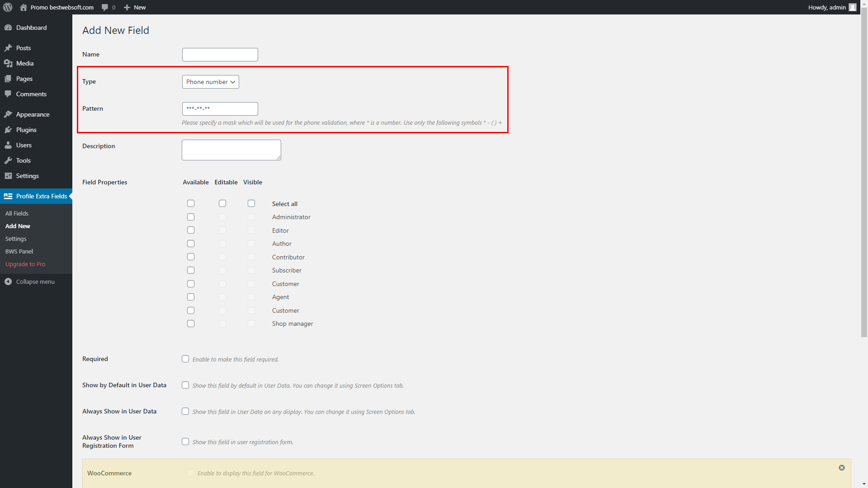The width and height of the screenshot is (868, 488).
Task: Check Select all under Available column
Action: tap(191, 203)
